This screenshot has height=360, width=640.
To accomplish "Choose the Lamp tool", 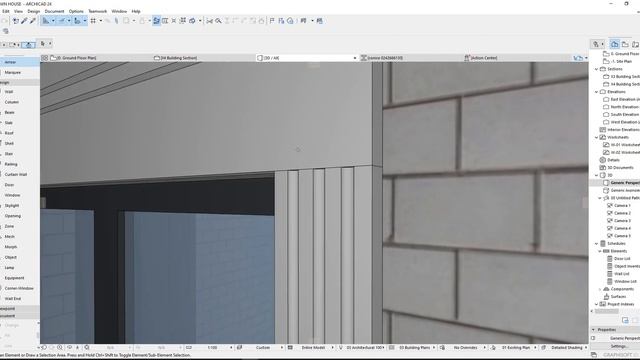I will click(19, 267).
